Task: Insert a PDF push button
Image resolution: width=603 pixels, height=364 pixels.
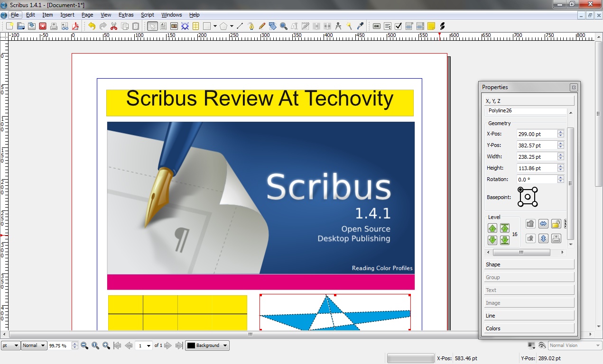Action: point(377,26)
